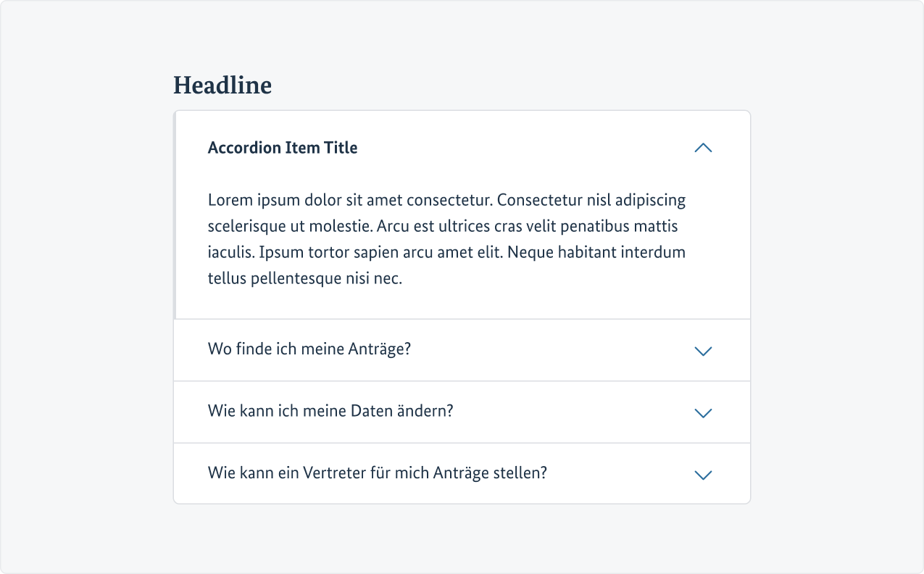This screenshot has height=574, width=924.
Task: Click the text line starting 'iaculis. Ipsum tortor'
Action: click(x=446, y=252)
